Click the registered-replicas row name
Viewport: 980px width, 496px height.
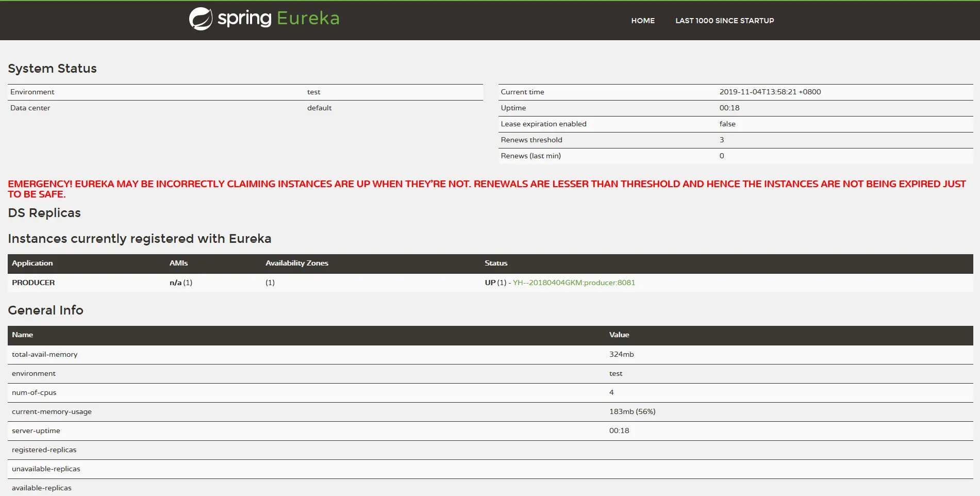44,450
